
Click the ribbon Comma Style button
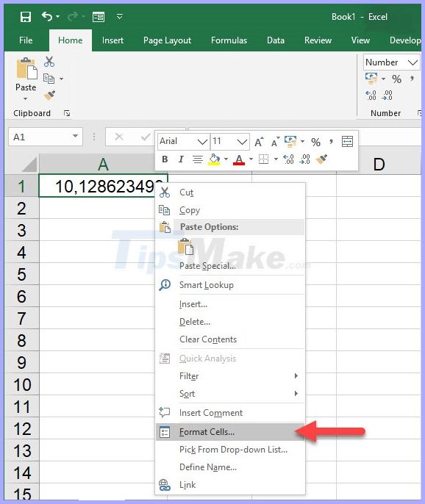coord(412,79)
